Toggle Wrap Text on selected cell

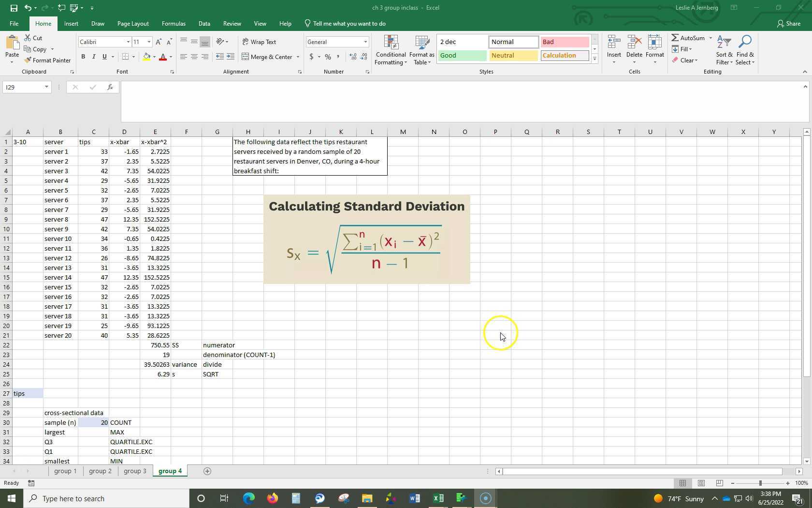point(259,42)
